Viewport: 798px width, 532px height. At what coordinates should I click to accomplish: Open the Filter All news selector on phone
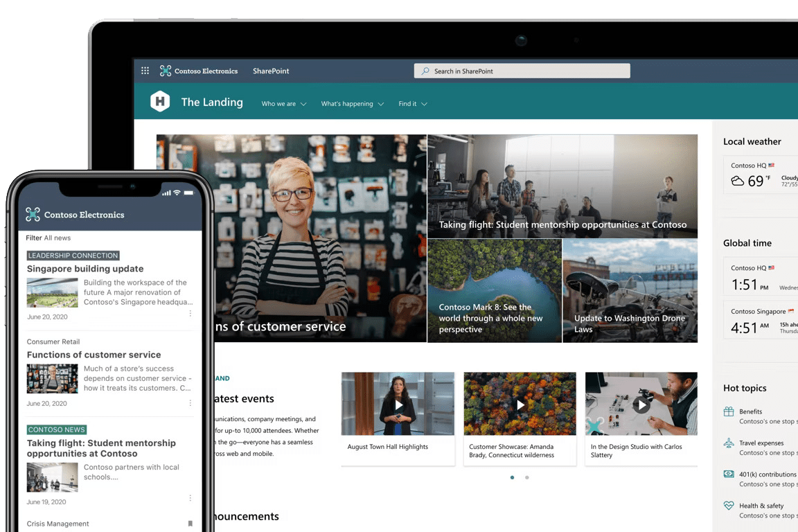48,238
